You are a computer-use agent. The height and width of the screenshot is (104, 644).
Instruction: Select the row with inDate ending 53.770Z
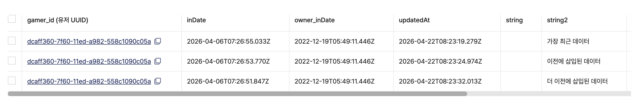[x=12, y=61]
